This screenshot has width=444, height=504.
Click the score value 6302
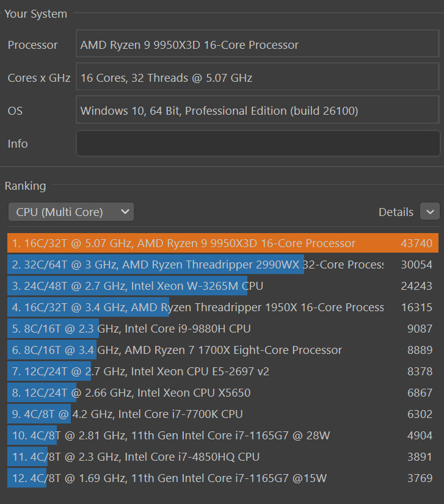pyautogui.click(x=420, y=414)
